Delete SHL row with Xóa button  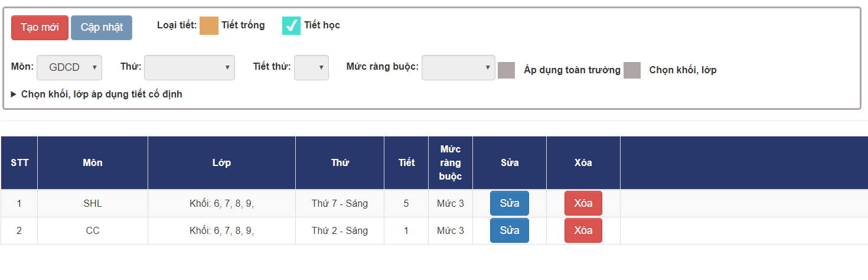[583, 203]
